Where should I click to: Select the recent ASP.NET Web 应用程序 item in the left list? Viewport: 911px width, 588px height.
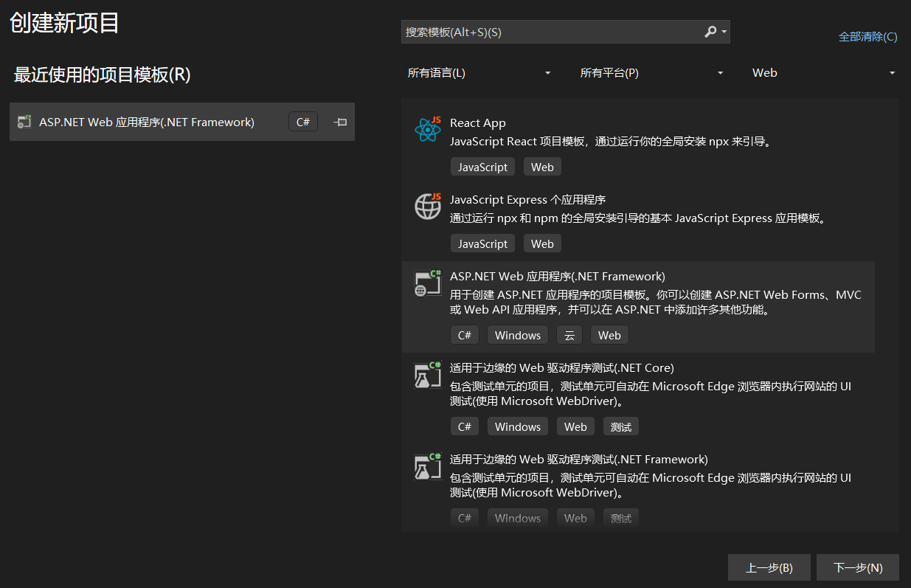[x=147, y=122]
